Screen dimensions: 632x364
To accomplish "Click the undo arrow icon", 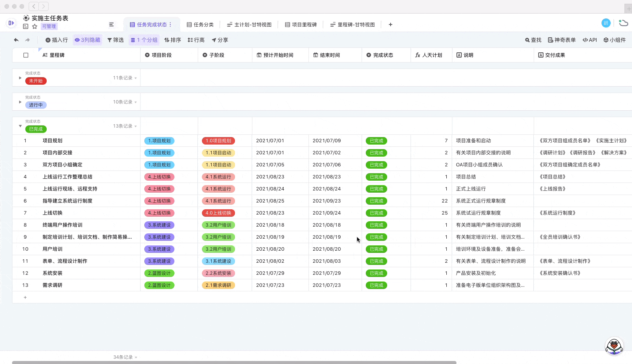I will click(16, 40).
